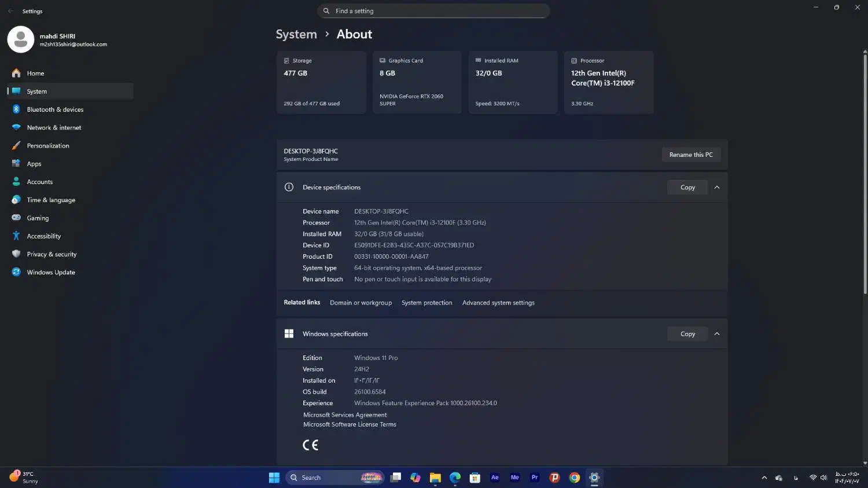The height and width of the screenshot is (488, 868).
Task: Go to Apps settings in sidebar
Action: [x=34, y=164]
